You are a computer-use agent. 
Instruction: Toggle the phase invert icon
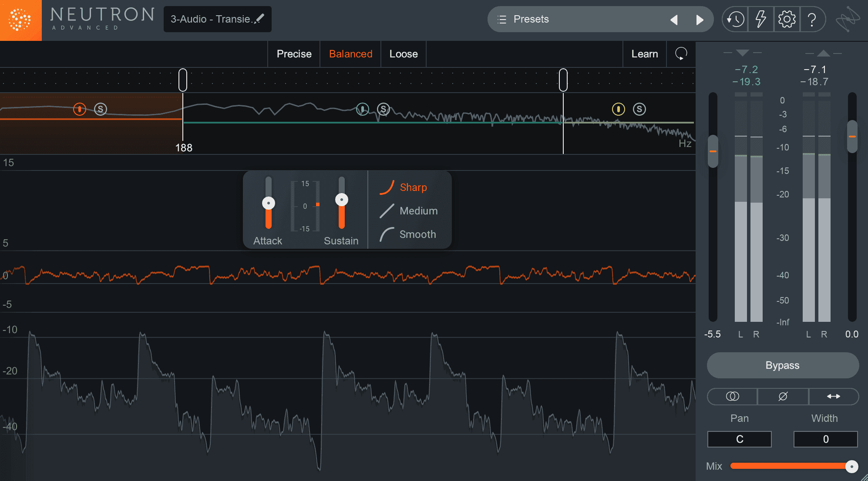click(x=783, y=396)
